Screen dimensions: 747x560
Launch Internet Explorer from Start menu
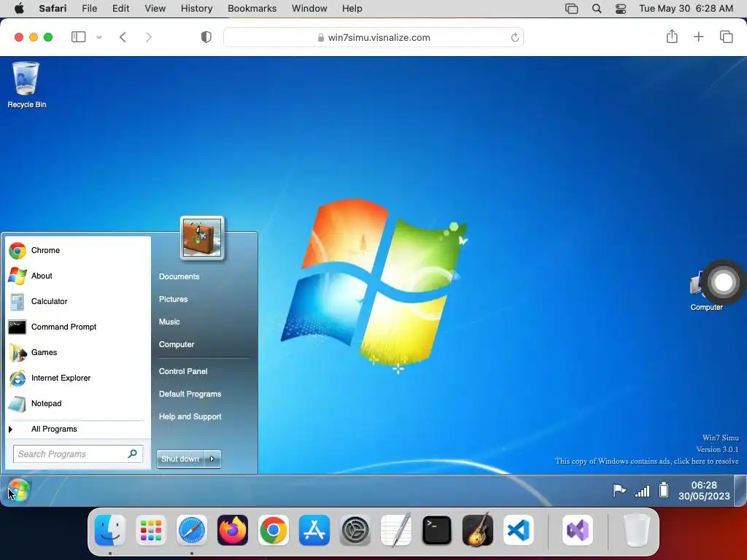78,378
